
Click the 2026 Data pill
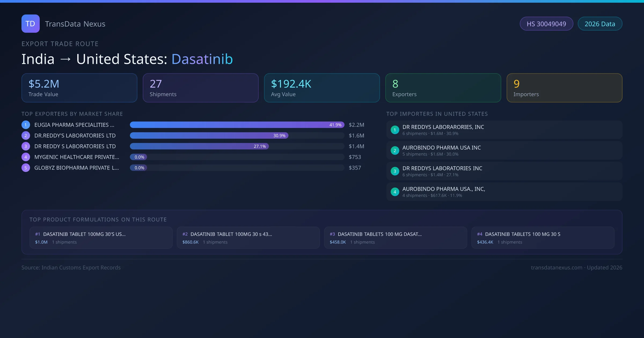click(x=600, y=24)
